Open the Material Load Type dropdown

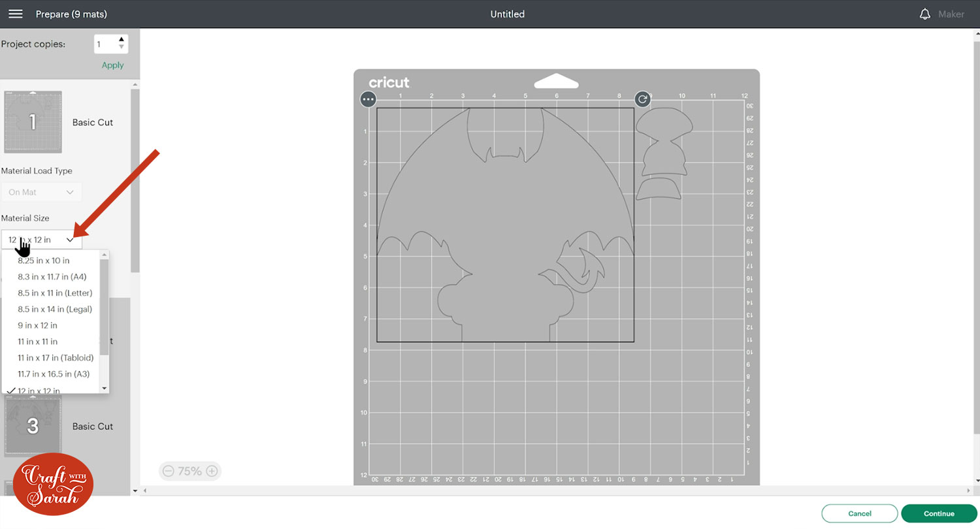point(41,192)
